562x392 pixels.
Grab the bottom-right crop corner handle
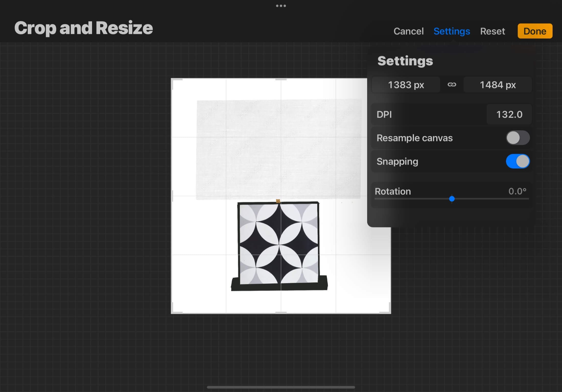(x=389, y=312)
